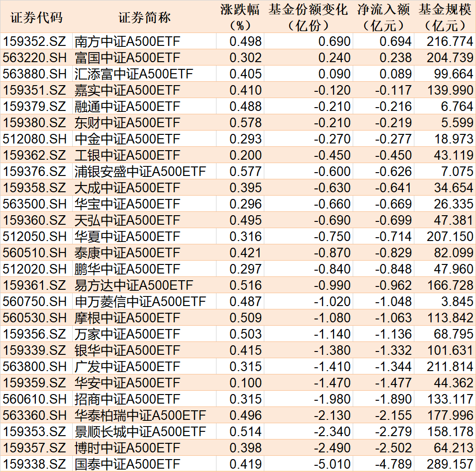Select the 申万菱信中证A500ETF name cell
The image size is (476, 472).
(x=144, y=301)
